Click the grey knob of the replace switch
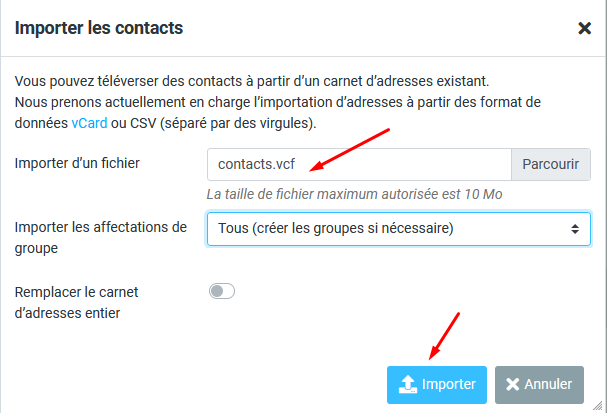 [217, 291]
